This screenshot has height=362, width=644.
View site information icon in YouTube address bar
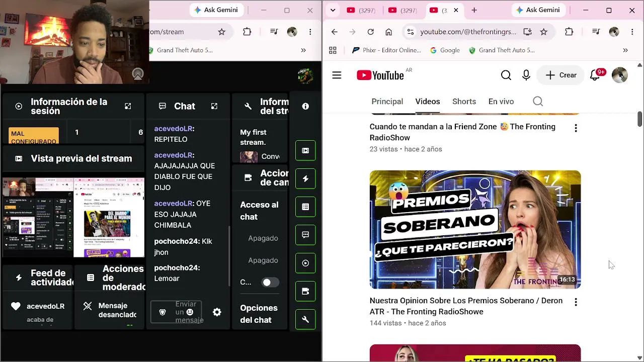tap(411, 32)
